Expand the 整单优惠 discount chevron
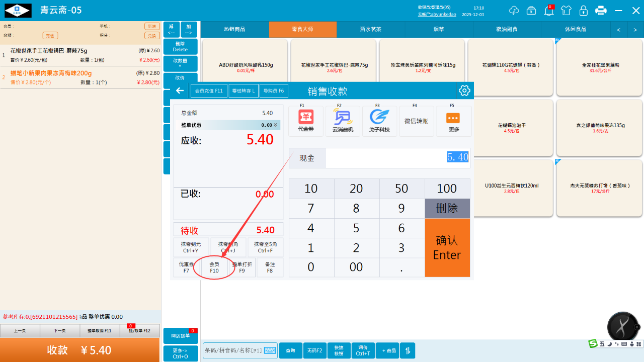The height and width of the screenshot is (362, 644). [x=276, y=125]
